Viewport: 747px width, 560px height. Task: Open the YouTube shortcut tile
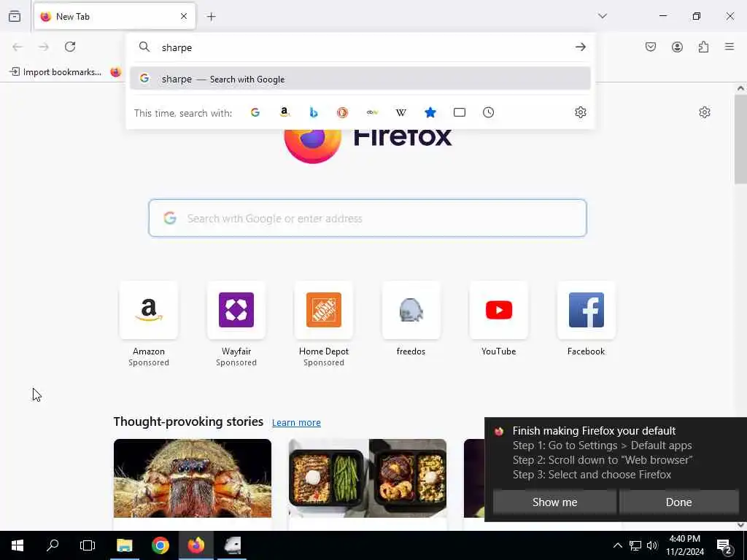tap(499, 319)
